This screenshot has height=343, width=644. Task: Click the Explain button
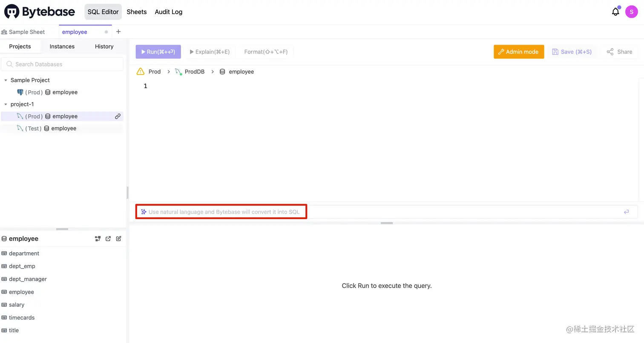[210, 52]
